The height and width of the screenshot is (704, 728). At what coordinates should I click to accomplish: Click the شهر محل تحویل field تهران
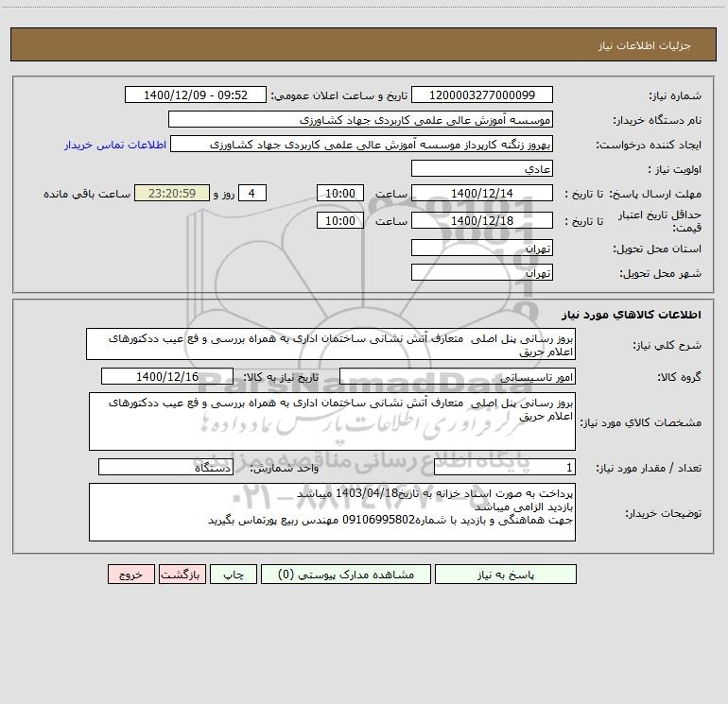point(482,272)
